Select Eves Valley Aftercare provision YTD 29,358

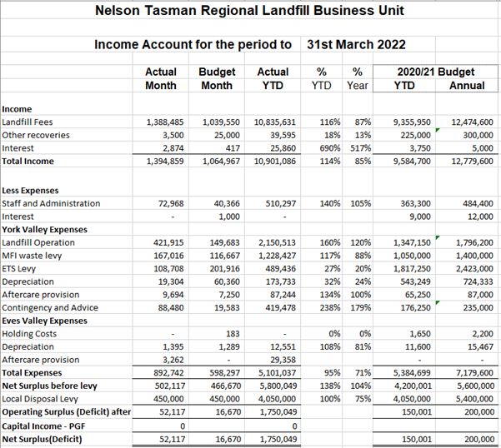click(x=283, y=360)
